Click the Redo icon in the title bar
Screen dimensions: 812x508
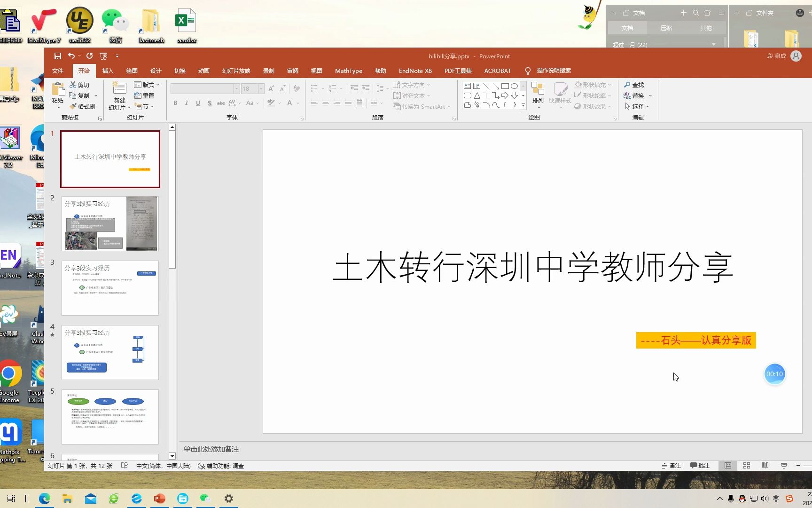click(x=89, y=56)
